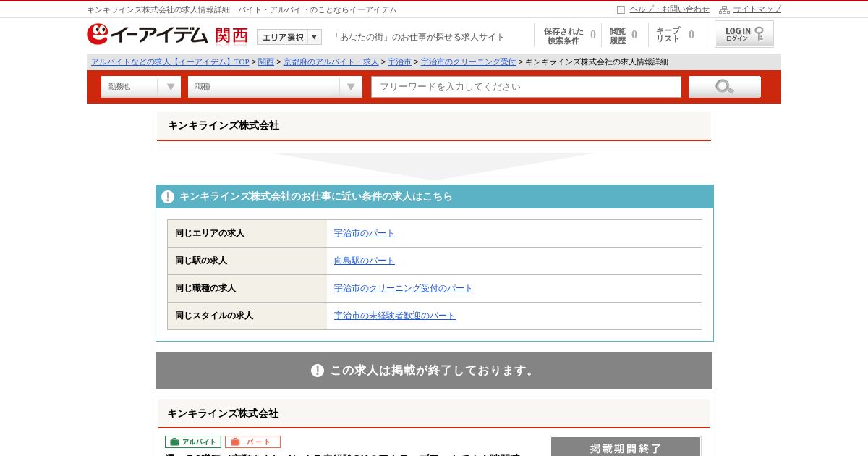The width and height of the screenshot is (868, 456).
Task: Click the 掲載期間終了 button
Action: 626,447
